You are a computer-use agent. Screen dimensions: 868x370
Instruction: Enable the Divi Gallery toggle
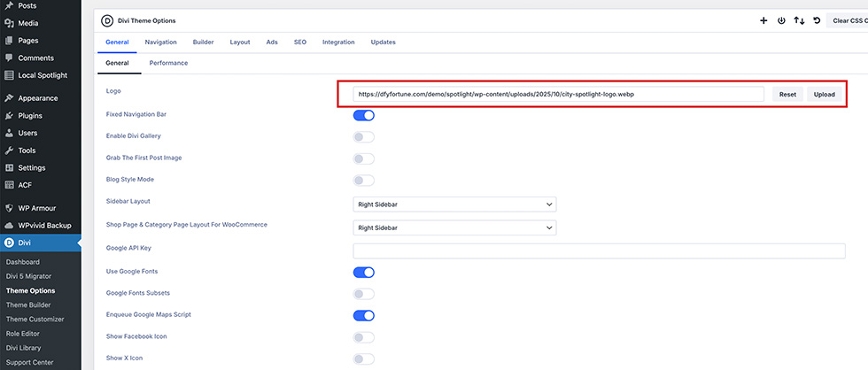click(364, 136)
